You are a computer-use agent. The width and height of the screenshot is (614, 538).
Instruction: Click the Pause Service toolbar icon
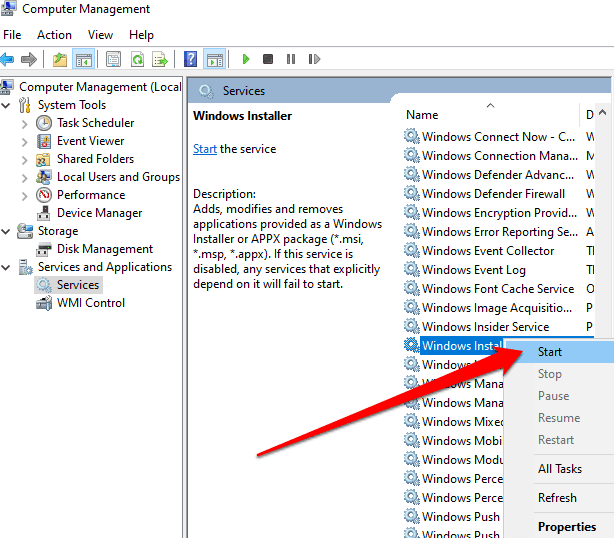pyautogui.click(x=291, y=59)
